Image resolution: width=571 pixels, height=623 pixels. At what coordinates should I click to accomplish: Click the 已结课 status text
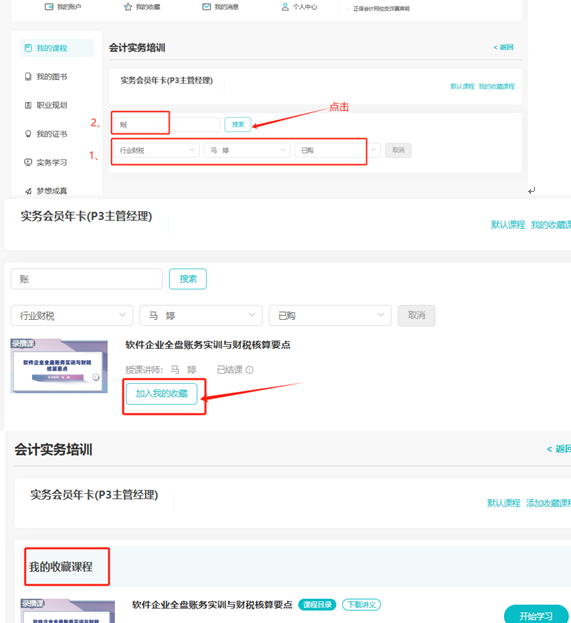[229, 370]
